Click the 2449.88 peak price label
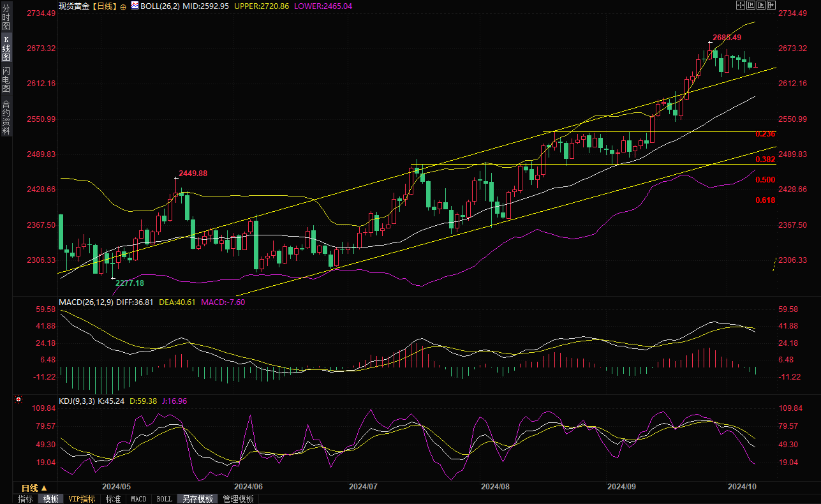This screenshot has width=821, height=504. click(193, 174)
